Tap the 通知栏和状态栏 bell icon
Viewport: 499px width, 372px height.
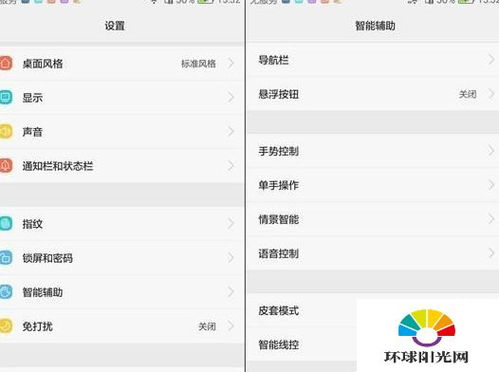click(x=6, y=166)
